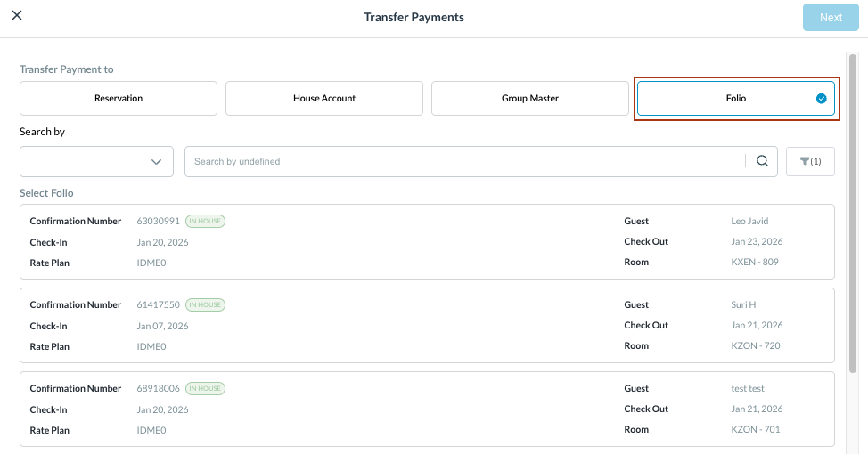The width and height of the screenshot is (868, 454).
Task: Click the Next button
Action: (831, 18)
